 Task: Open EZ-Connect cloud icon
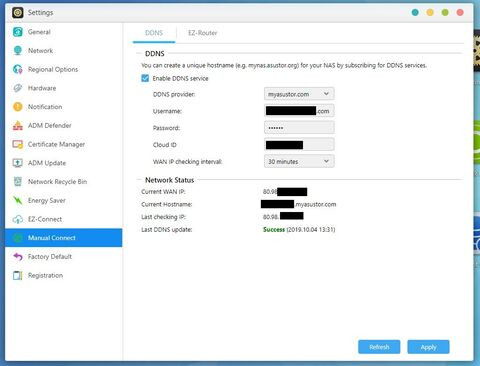pos(18,219)
